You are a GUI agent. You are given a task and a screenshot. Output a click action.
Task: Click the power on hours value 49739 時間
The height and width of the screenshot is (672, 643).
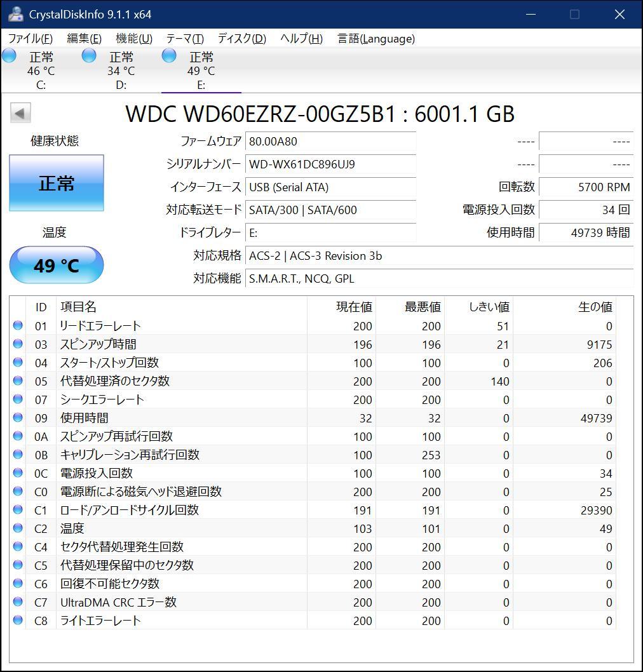586,232
